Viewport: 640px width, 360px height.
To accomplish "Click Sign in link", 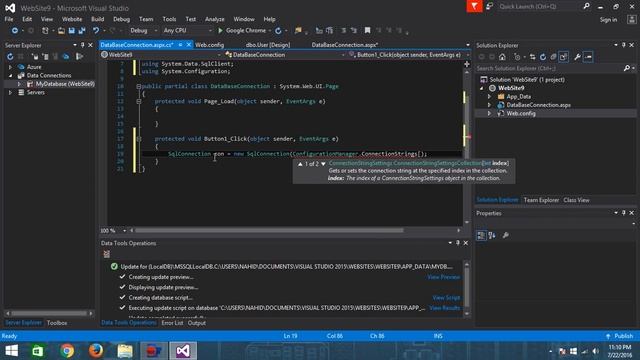I will click(x=608, y=20).
